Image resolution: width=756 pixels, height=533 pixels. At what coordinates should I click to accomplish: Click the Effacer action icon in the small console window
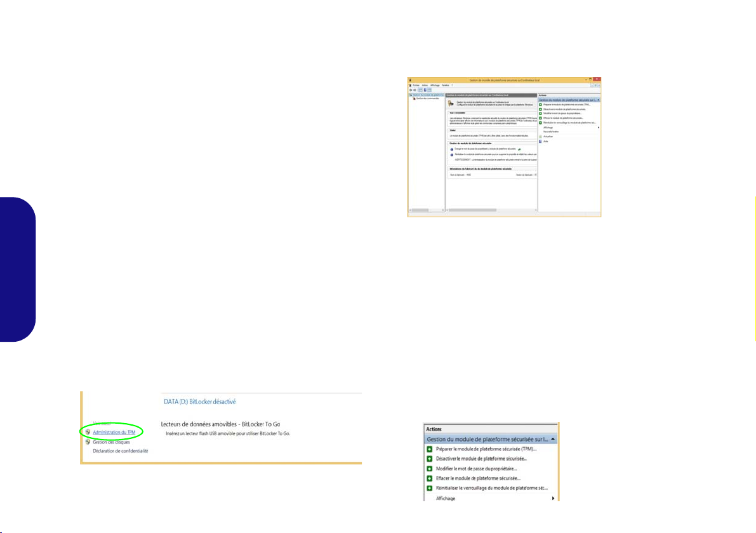(540, 118)
